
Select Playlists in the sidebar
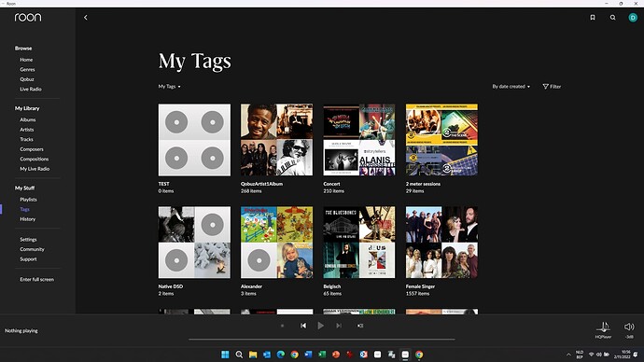(x=28, y=200)
